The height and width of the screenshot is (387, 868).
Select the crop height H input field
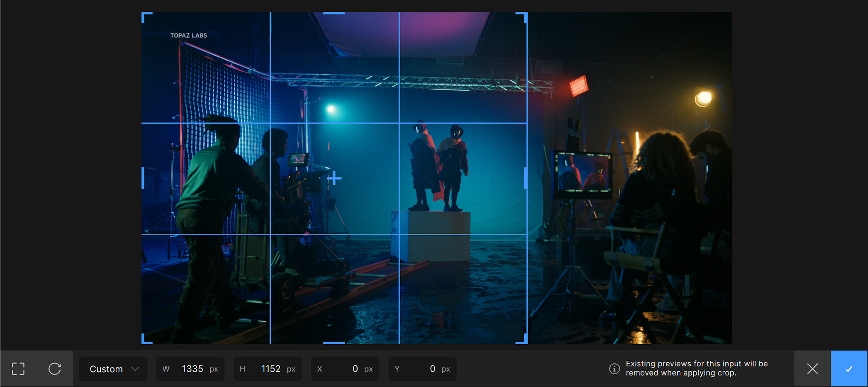[268, 369]
